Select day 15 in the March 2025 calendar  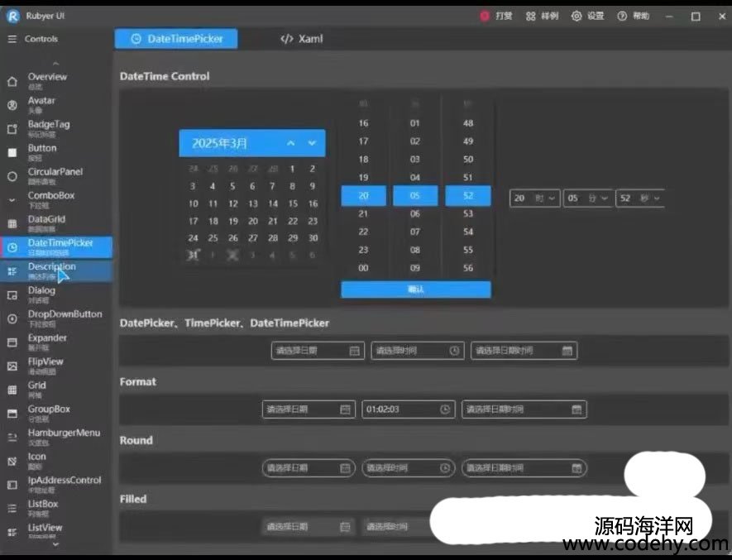293,203
